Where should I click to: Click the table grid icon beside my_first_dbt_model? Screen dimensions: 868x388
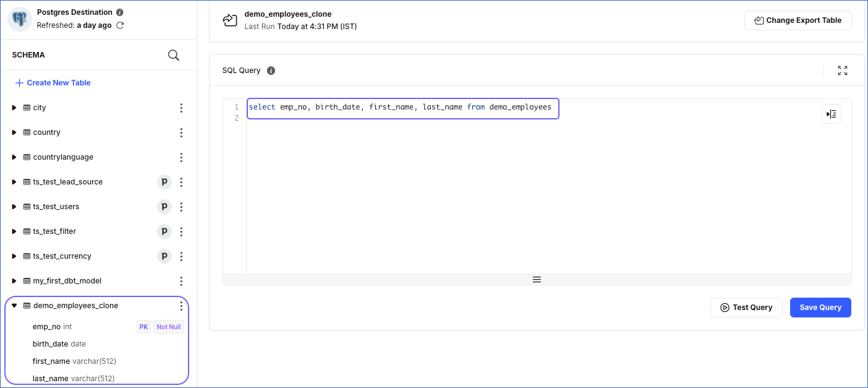pyautogui.click(x=27, y=281)
